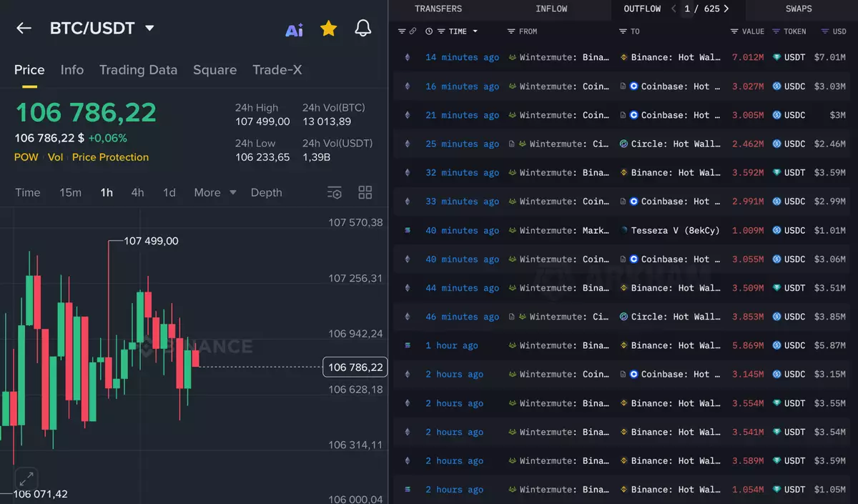858x504 pixels.
Task: Toggle the favorite star for BTC/USDT
Action: point(328,29)
